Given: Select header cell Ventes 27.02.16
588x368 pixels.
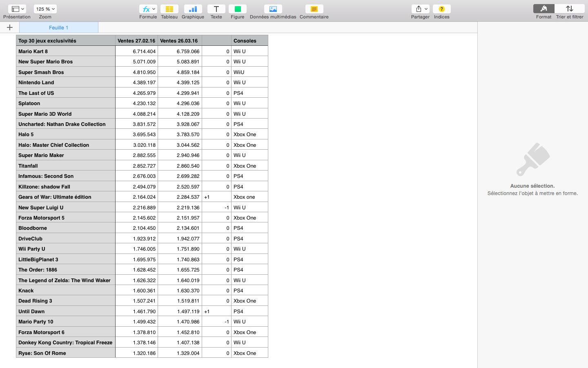Looking at the screenshot, I should (136, 40).
